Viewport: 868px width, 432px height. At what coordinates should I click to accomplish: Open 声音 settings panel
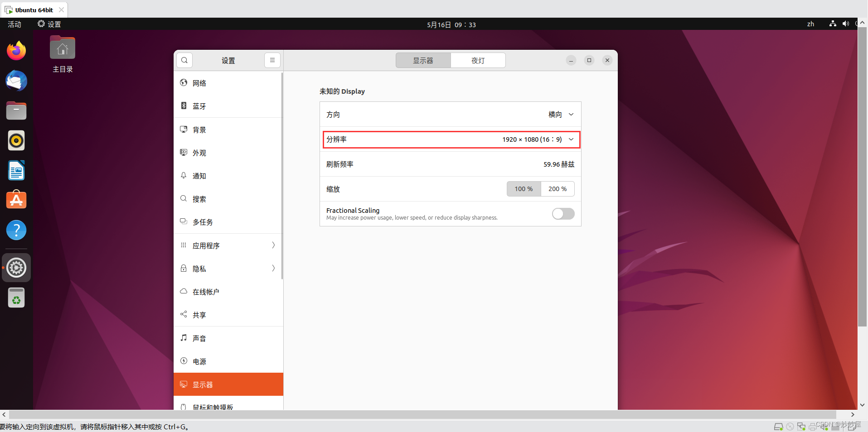pos(228,338)
